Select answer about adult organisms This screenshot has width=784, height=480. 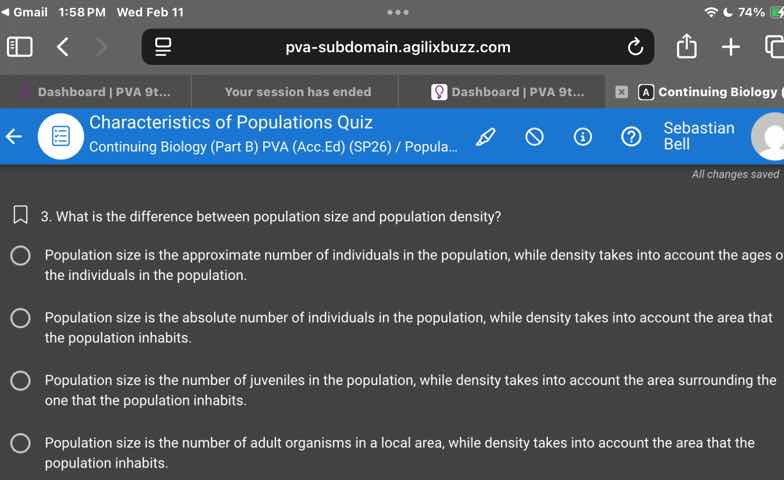click(x=20, y=443)
